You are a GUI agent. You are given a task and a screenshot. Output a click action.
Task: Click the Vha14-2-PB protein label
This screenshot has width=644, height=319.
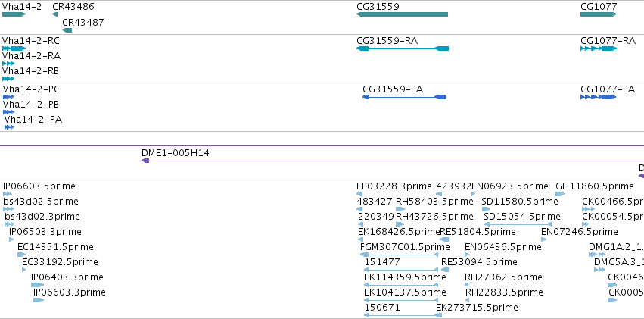click(31, 105)
